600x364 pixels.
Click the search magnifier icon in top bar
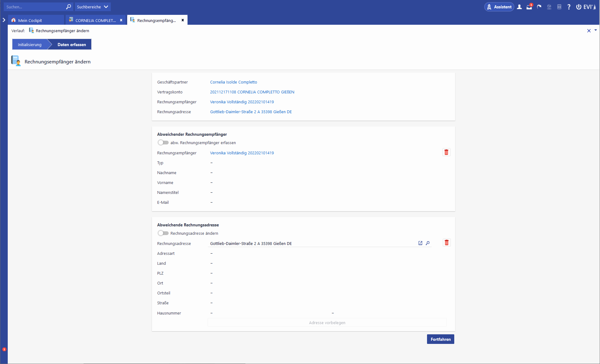pos(68,6)
